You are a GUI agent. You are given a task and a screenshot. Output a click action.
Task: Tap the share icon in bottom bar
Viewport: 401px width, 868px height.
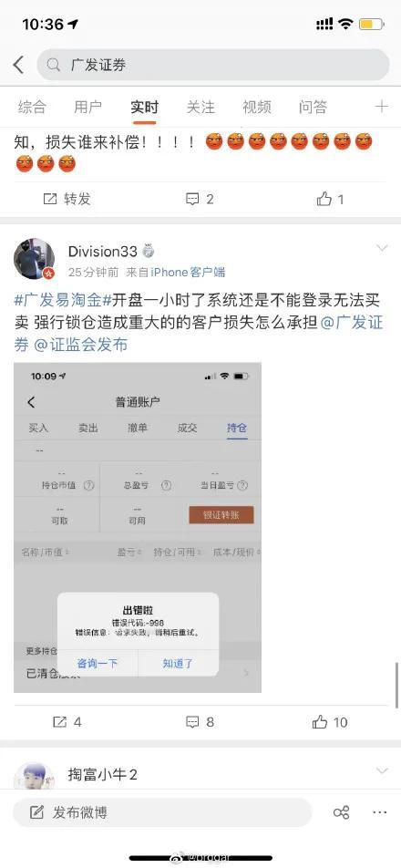click(x=341, y=812)
